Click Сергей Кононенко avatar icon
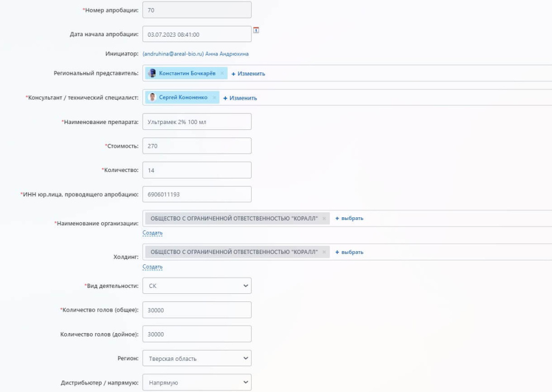 click(153, 98)
